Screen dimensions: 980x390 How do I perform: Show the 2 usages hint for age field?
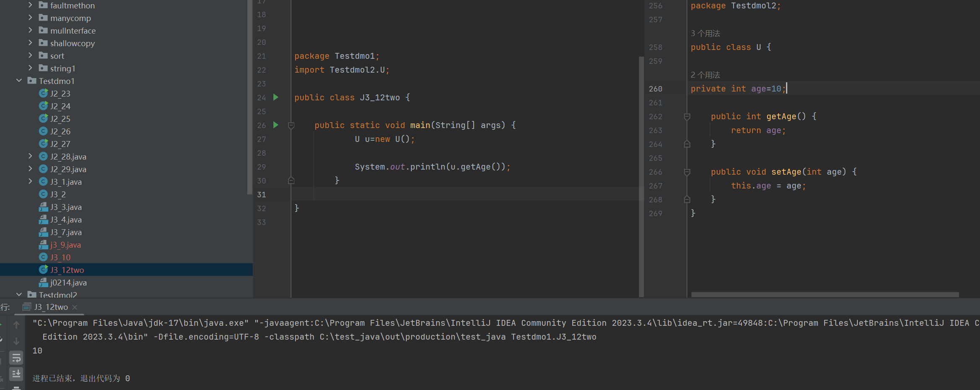705,75
